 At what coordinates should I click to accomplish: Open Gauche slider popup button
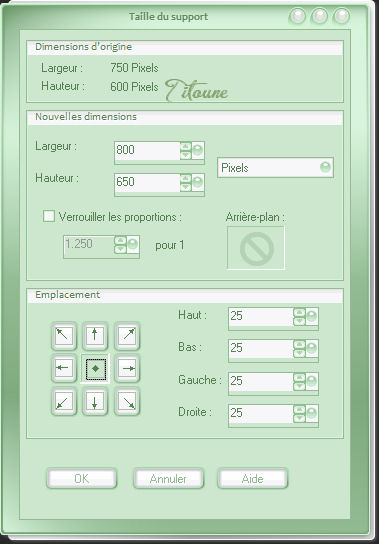click(x=311, y=381)
